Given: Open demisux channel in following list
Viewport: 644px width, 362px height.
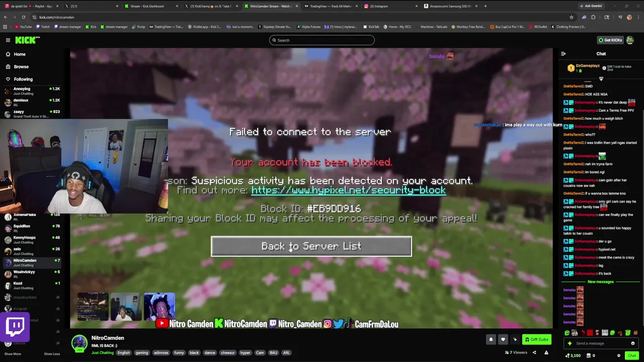Looking at the screenshot, I should pyautogui.click(x=31, y=103).
